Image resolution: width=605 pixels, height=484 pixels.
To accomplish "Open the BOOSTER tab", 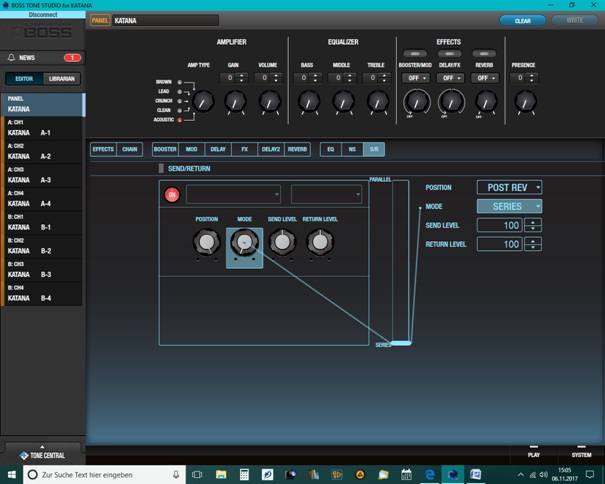I will tap(165, 149).
